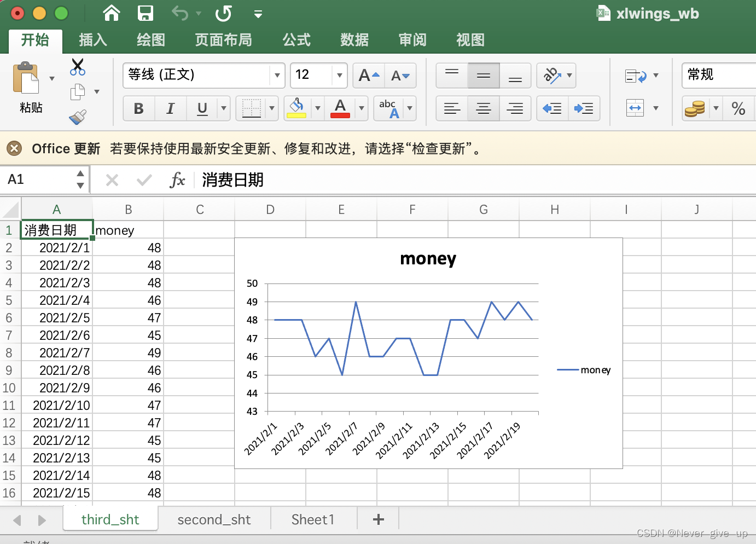Image resolution: width=756 pixels, height=544 pixels.
Task: Open the font name dropdown
Action: pyautogui.click(x=277, y=76)
